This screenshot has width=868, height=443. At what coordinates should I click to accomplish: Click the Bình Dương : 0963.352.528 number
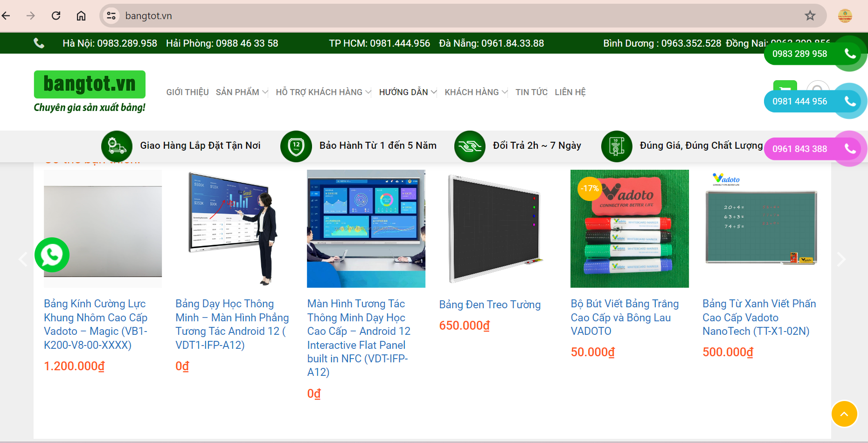click(662, 43)
